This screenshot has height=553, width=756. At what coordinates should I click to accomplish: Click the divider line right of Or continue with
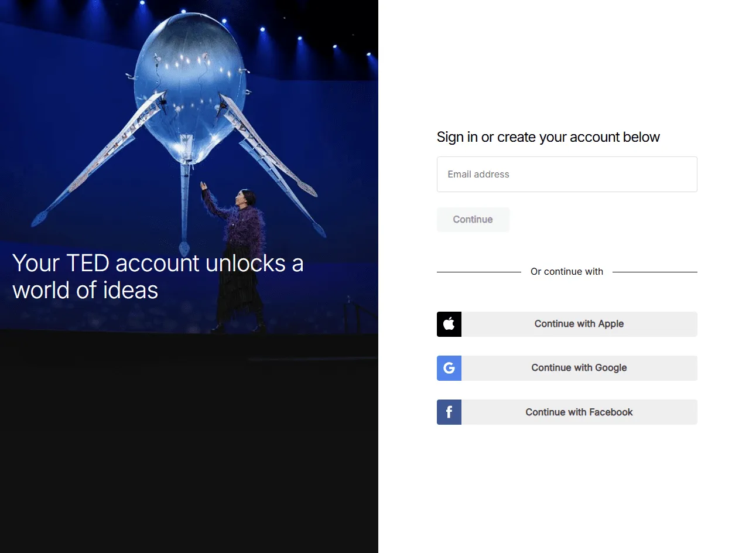coord(655,272)
